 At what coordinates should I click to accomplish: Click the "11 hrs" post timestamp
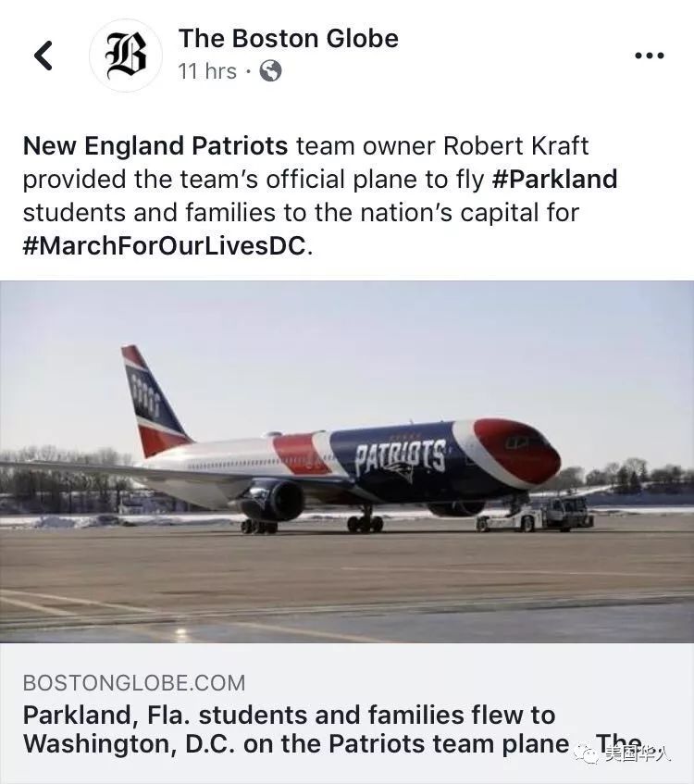[207, 71]
